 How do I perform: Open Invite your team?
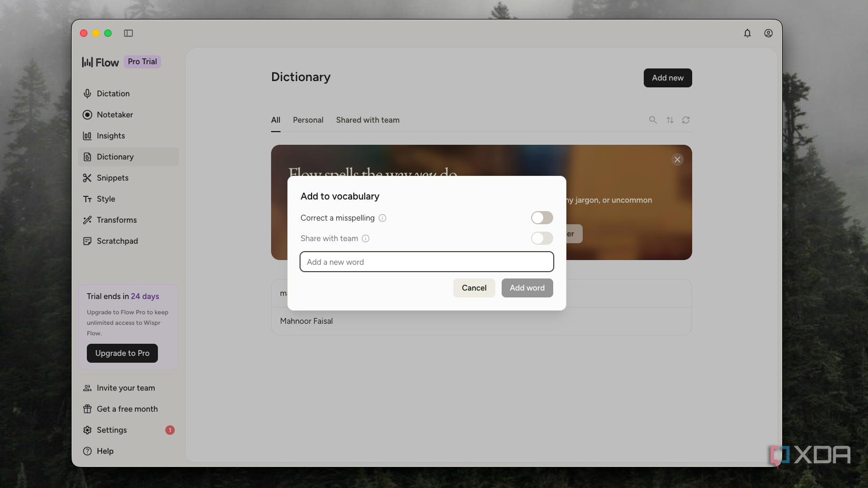point(128,388)
